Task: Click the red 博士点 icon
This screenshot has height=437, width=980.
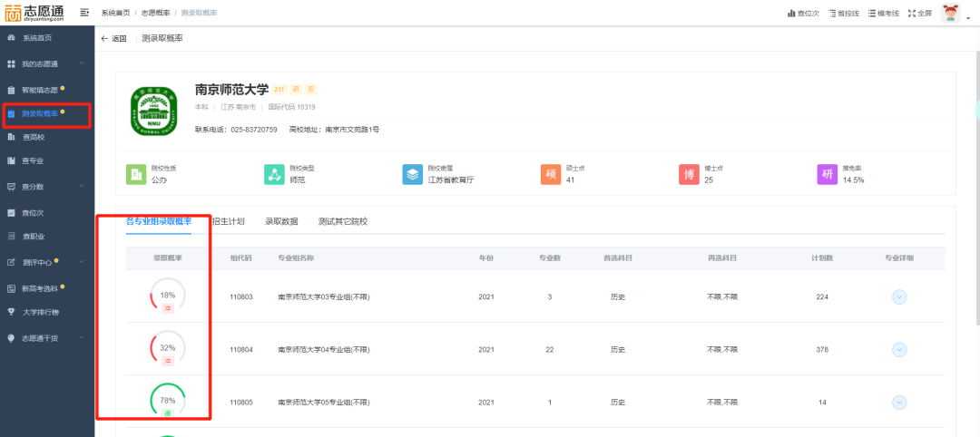Action: pos(688,174)
